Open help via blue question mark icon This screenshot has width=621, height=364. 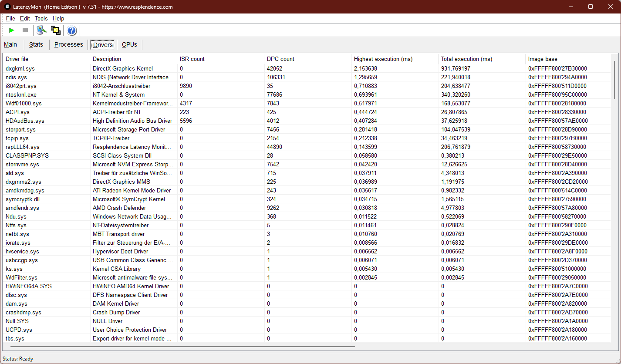pos(72,30)
